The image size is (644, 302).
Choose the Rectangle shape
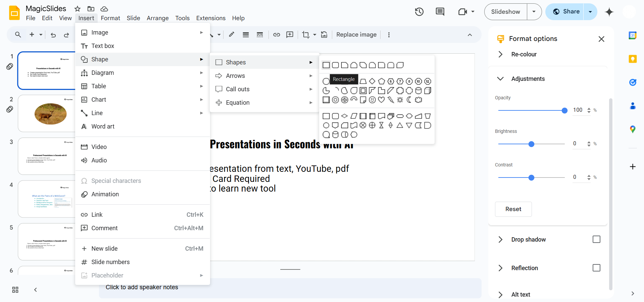coord(326,65)
